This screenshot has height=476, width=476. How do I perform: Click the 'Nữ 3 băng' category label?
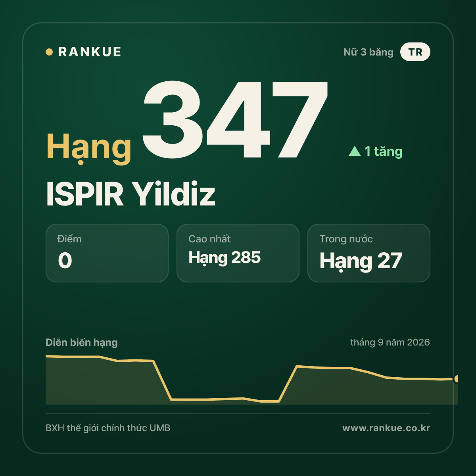[x=369, y=52]
